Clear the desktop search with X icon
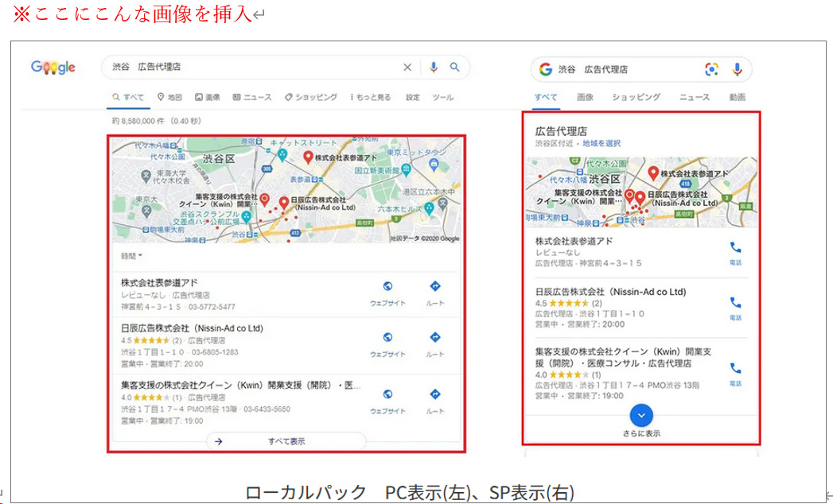Viewport: 833px width, 504px height. [x=407, y=68]
